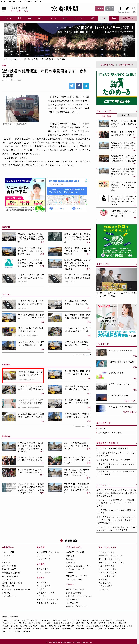Open the header Twitter icon
Viewport: 139px width, 644px height.
127,9
